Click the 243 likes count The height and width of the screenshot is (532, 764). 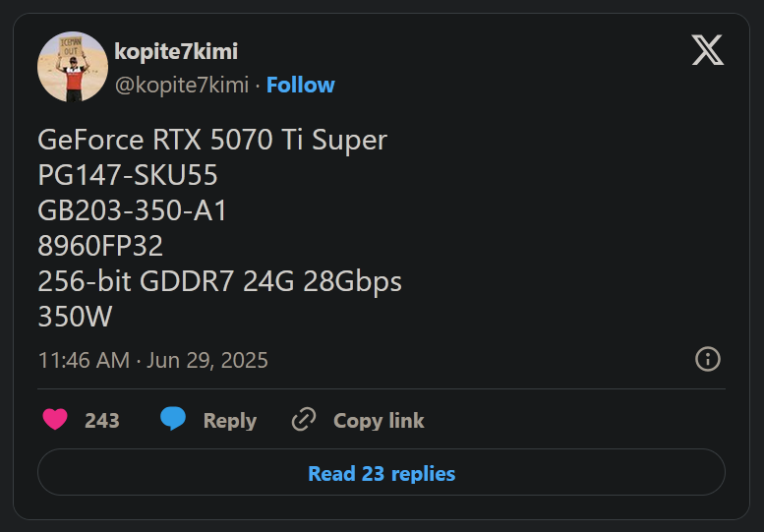pyautogui.click(x=102, y=421)
